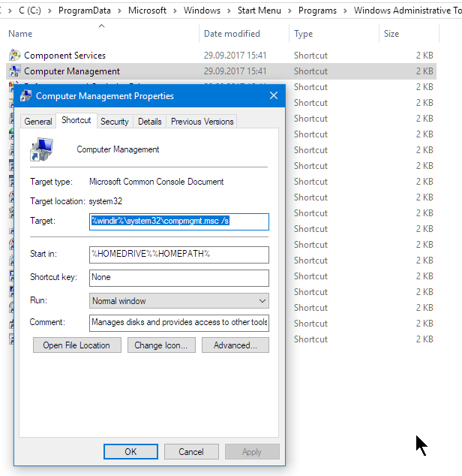462x476 pixels.
Task: Open the Security tab
Action: (x=115, y=122)
